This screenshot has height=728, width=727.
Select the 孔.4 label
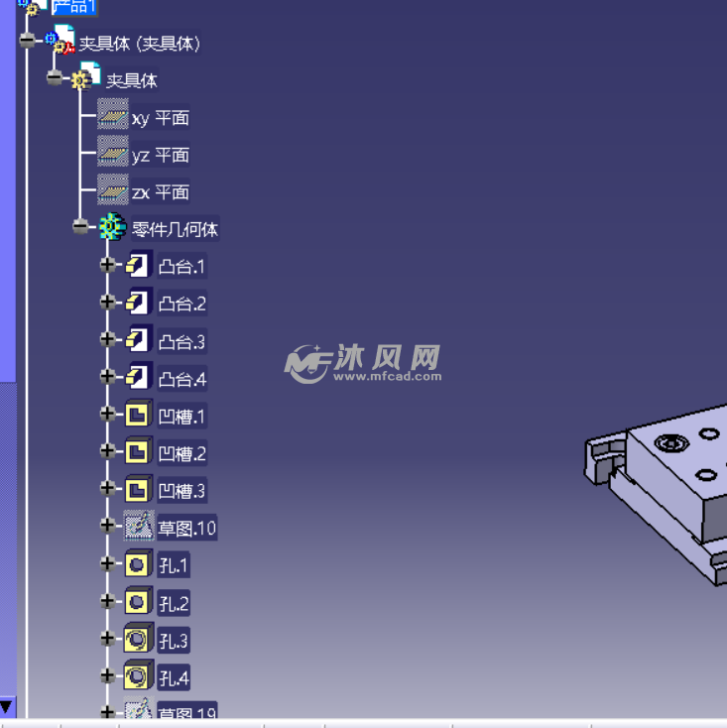(x=174, y=678)
